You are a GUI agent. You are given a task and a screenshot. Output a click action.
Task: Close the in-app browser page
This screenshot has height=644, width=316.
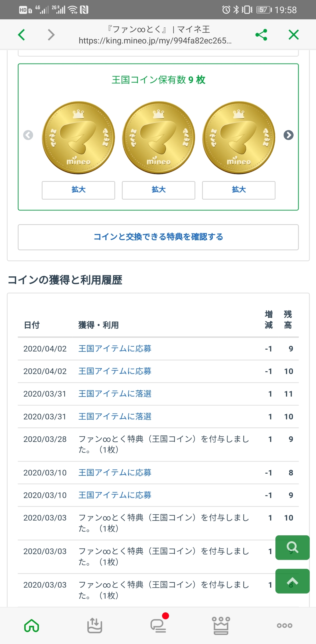pos(293,35)
